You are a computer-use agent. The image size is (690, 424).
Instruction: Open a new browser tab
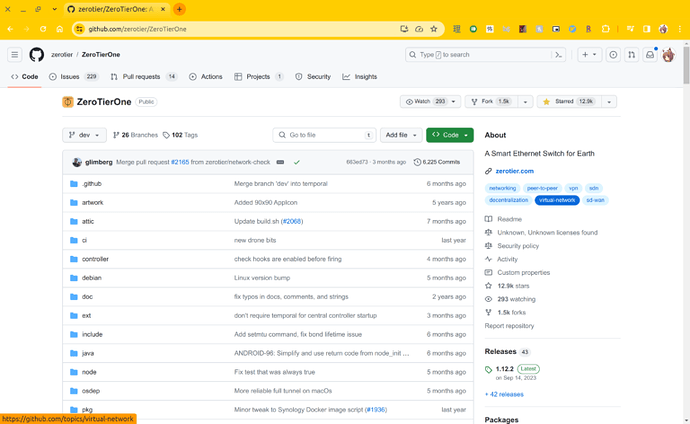point(179,9)
